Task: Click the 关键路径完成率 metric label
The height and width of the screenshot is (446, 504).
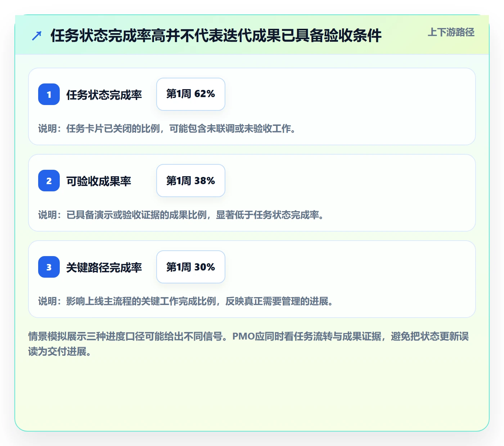Action: 104,267
